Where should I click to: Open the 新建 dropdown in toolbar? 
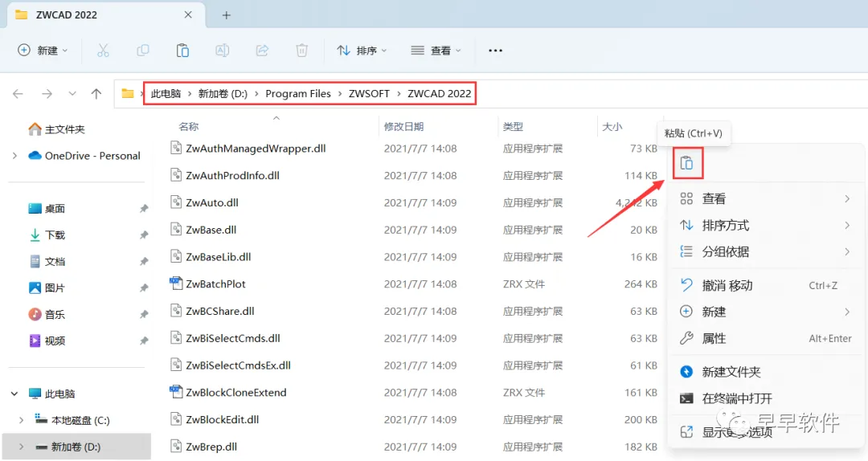(43, 51)
